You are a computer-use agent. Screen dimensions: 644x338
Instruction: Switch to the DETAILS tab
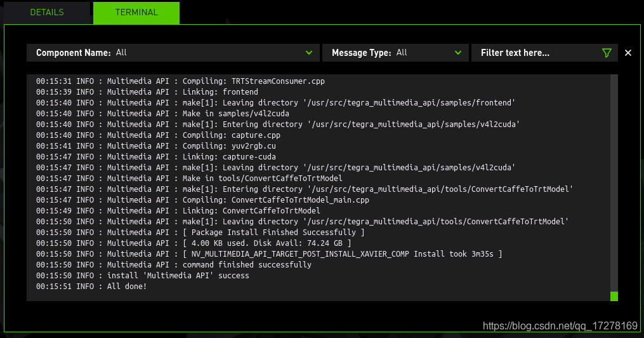(47, 12)
